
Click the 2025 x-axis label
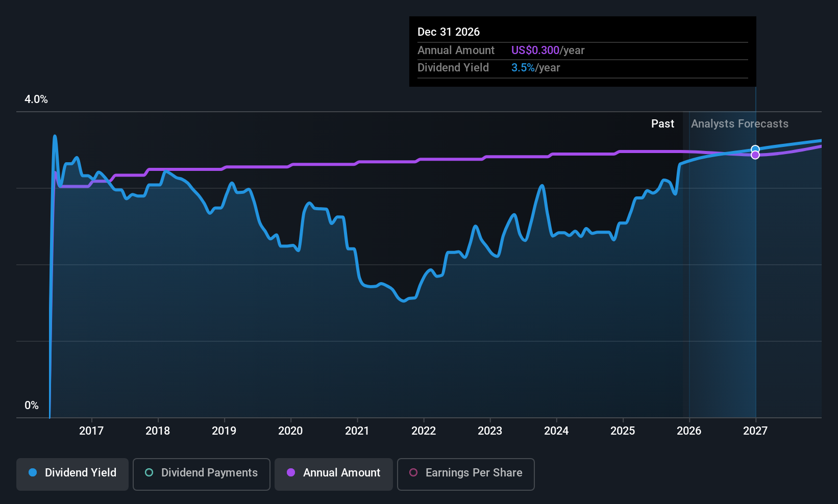623,431
